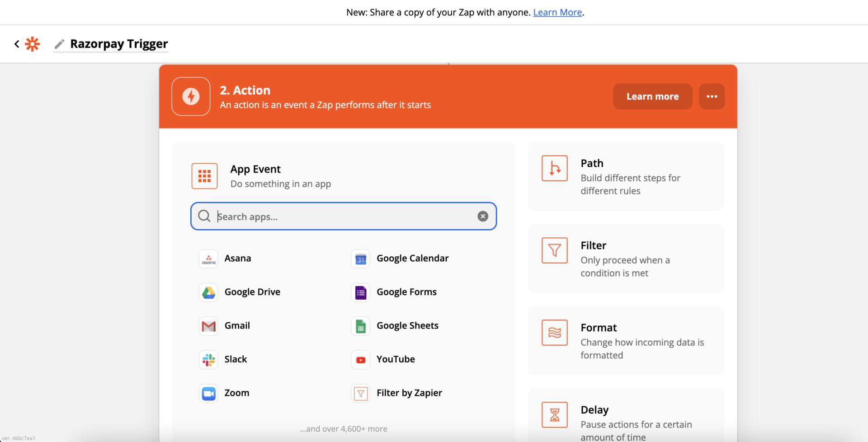Select the Delay title text
This screenshot has height=442, width=868.
click(594, 410)
